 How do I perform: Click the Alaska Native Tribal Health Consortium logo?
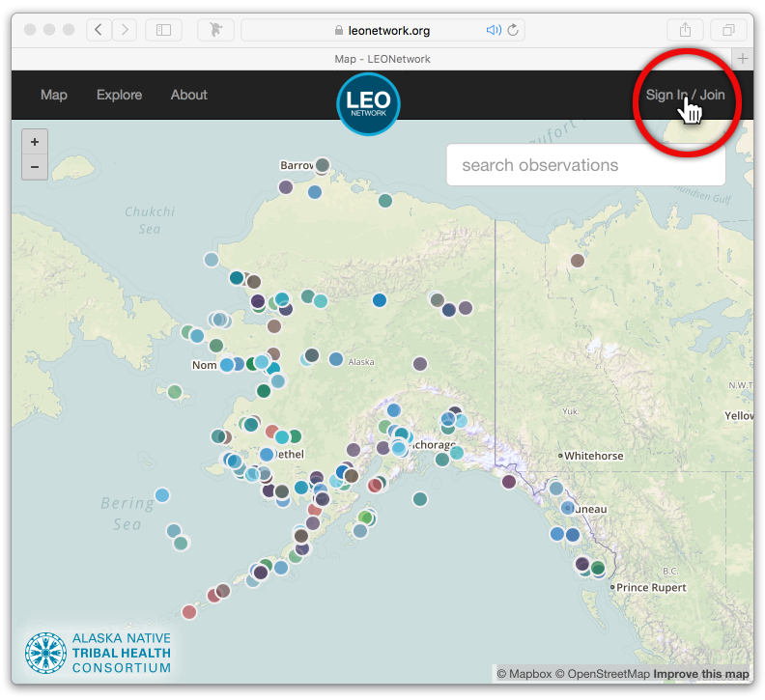pos(99,653)
